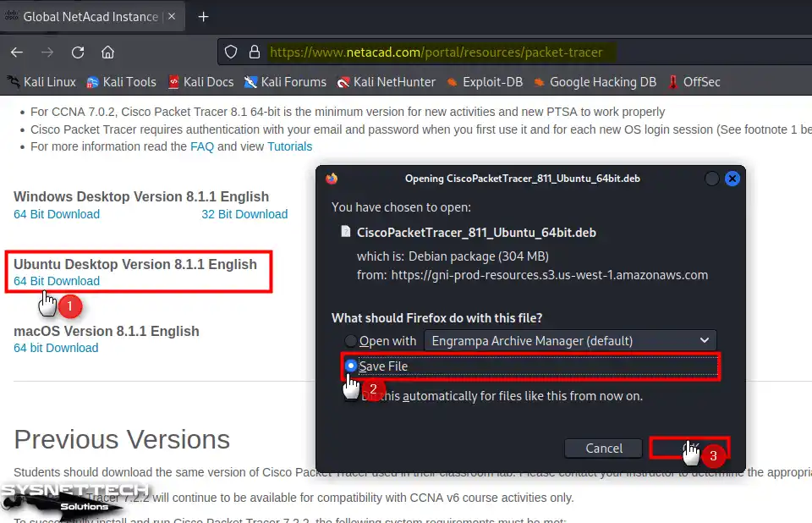This screenshot has width=812, height=523.
Task: Click macOS 64 bit Download link
Action: point(56,348)
